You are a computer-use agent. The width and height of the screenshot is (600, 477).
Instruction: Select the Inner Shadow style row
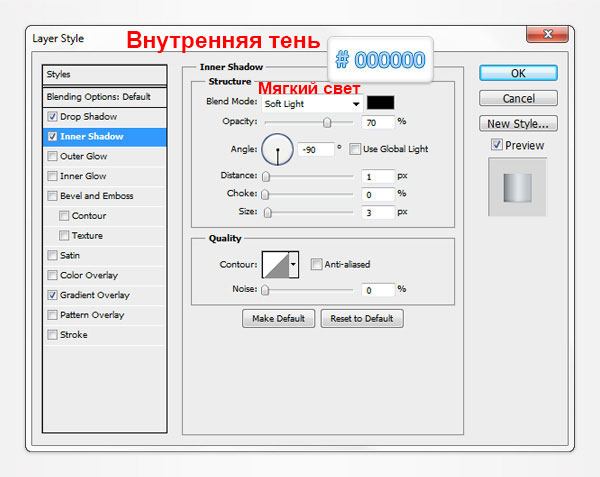click(x=105, y=137)
